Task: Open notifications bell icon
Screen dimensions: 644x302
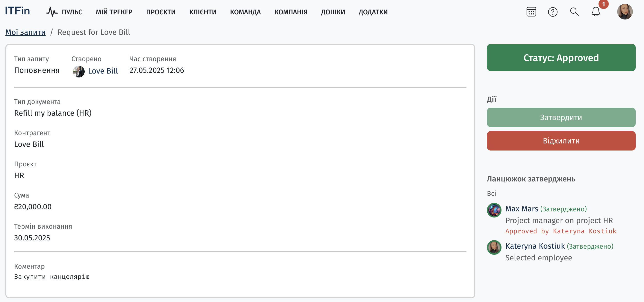Action: click(x=596, y=12)
